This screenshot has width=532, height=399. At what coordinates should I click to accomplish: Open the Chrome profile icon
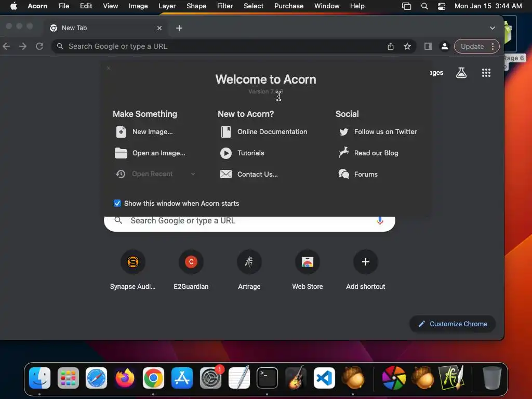pyautogui.click(x=445, y=46)
